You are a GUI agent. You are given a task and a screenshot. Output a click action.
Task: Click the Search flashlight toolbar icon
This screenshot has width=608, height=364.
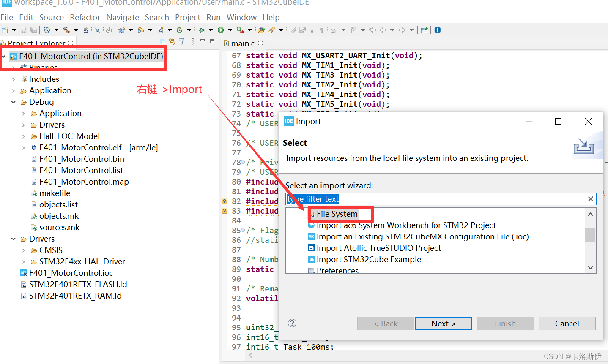point(271,30)
